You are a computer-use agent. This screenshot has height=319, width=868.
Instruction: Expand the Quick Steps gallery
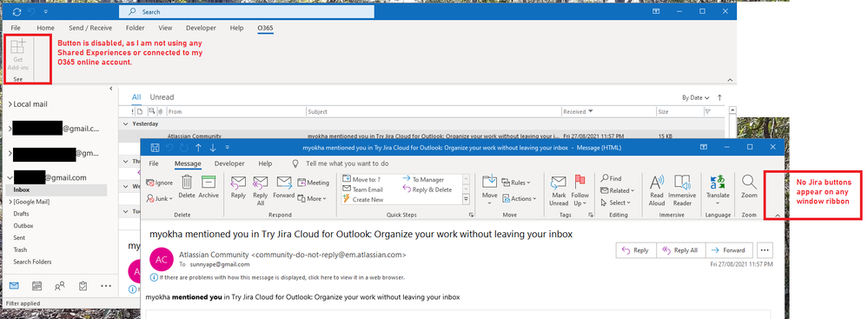tap(466, 199)
